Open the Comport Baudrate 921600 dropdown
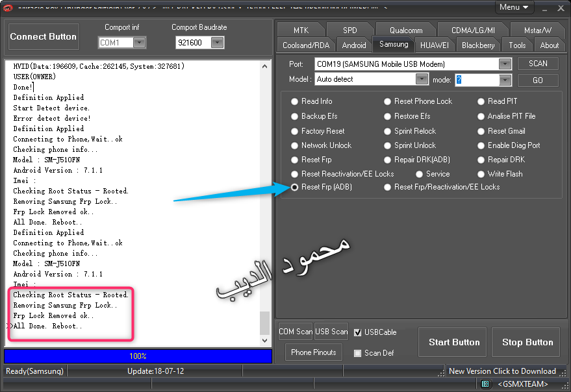 217,43
